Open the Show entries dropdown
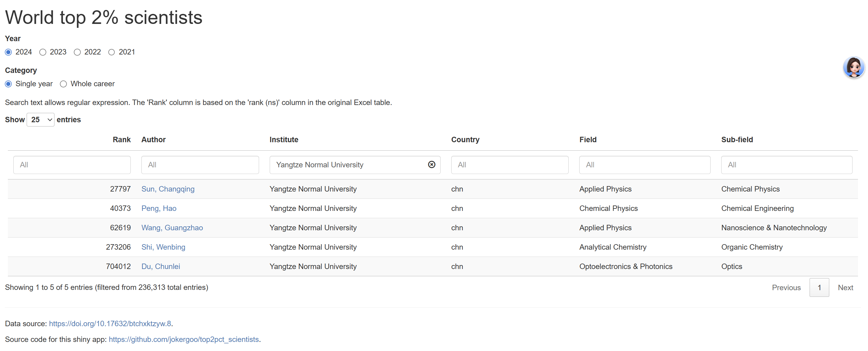Image resolution: width=868 pixels, height=351 pixels. click(x=41, y=120)
